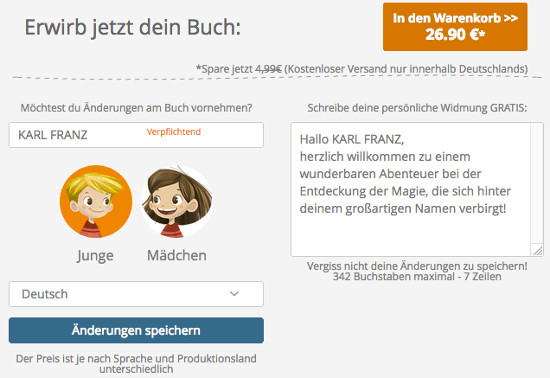This screenshot has height=378, width=550.
Task: Click 'Möchtest du Änderungen am Buch vornehmen?' label
Action: click(x=136, y=108)
